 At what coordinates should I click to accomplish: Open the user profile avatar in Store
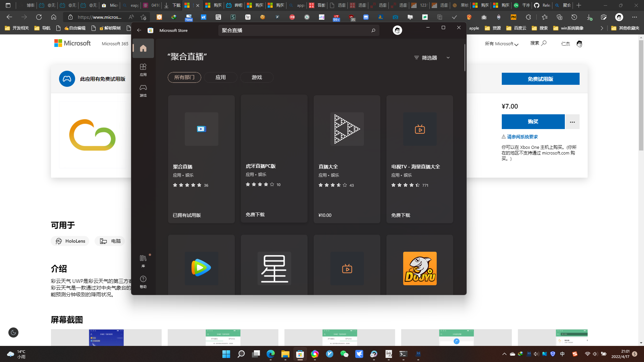point(397,31)
